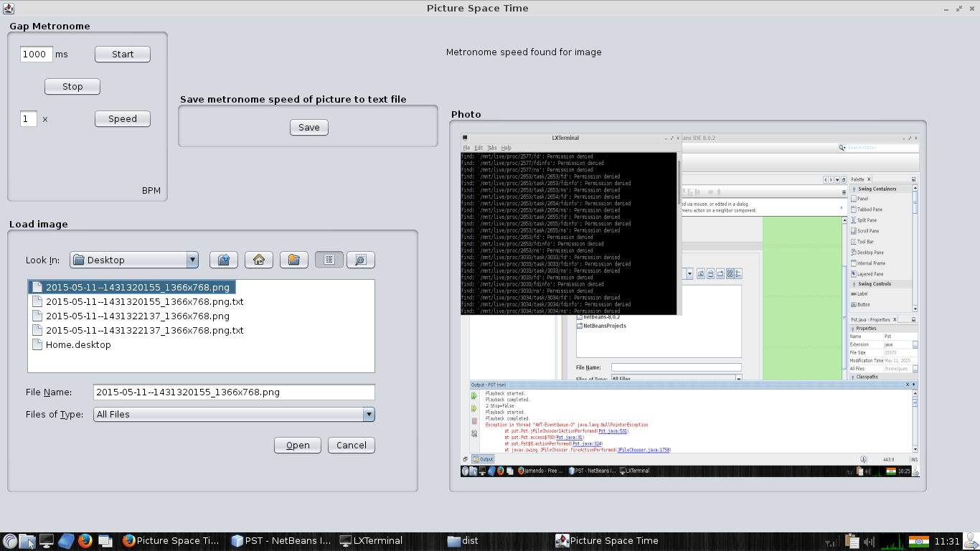Click the volume speaker icon in tray
The height and width of the screenshot is (551, 980).
[x=870, y=541]
